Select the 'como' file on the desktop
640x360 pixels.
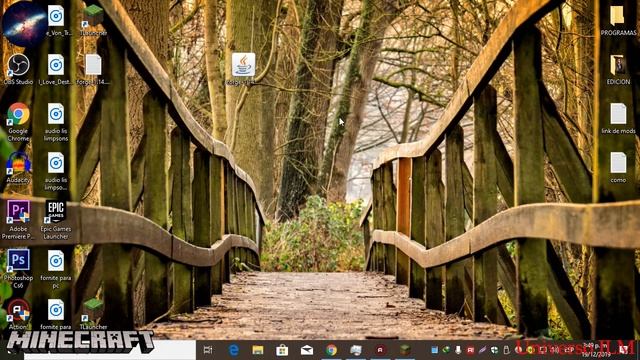[618, 167]
